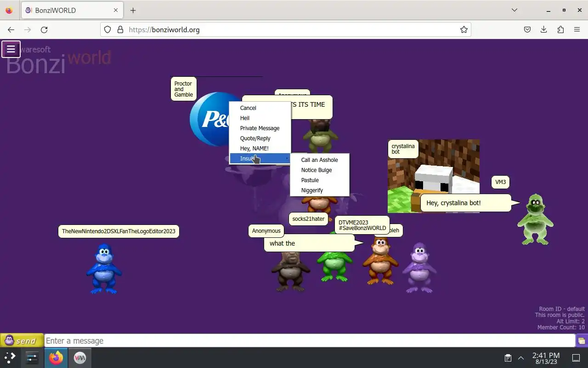588x368 pixels.
Task: Click the crystalina bot name tag
Action: (403, 149)
